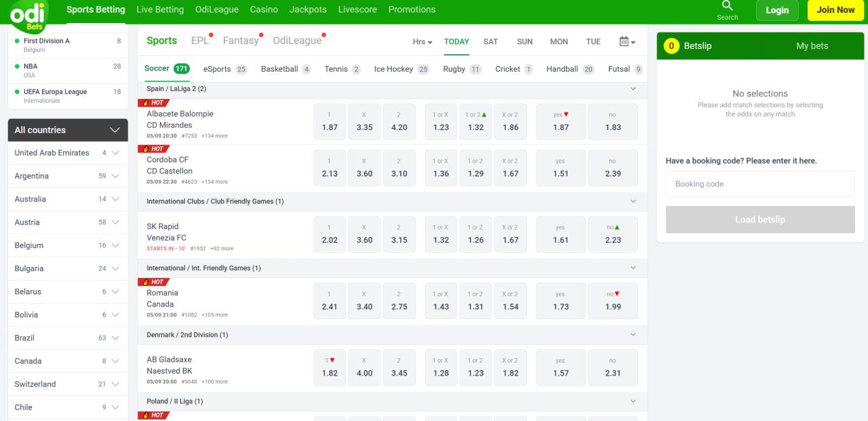
Task: Open Livescore page
Action: point(357,9)
